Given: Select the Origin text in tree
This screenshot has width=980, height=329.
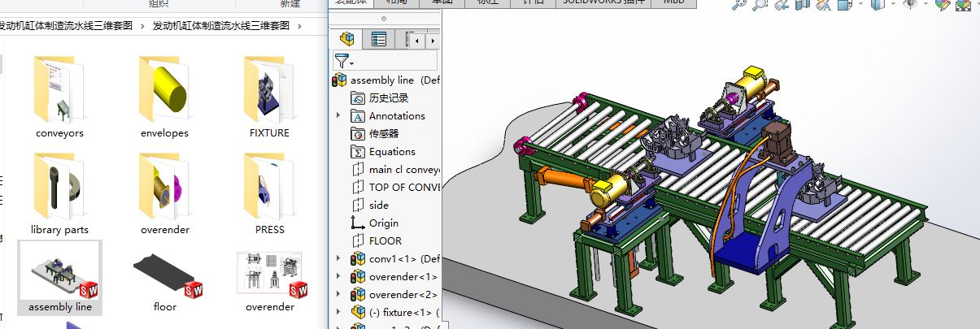Looking at the screenshot, I should click(384, 223).
